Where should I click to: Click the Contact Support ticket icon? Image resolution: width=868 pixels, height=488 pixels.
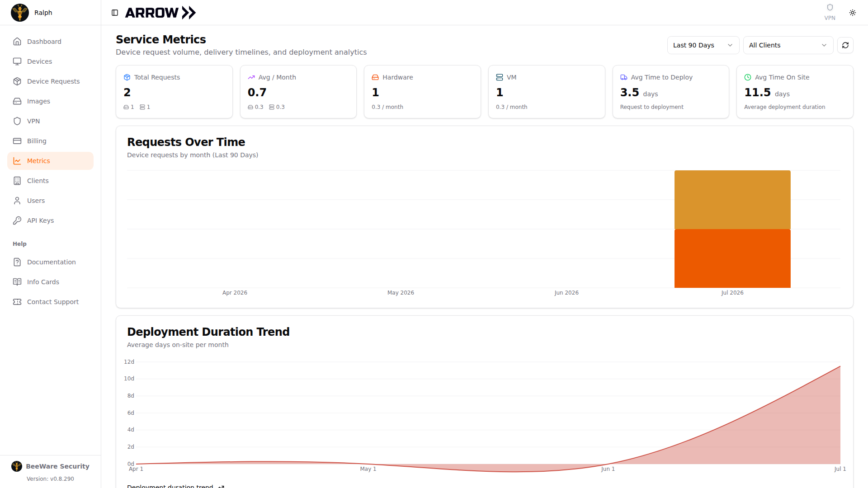[x=17, y=302]
